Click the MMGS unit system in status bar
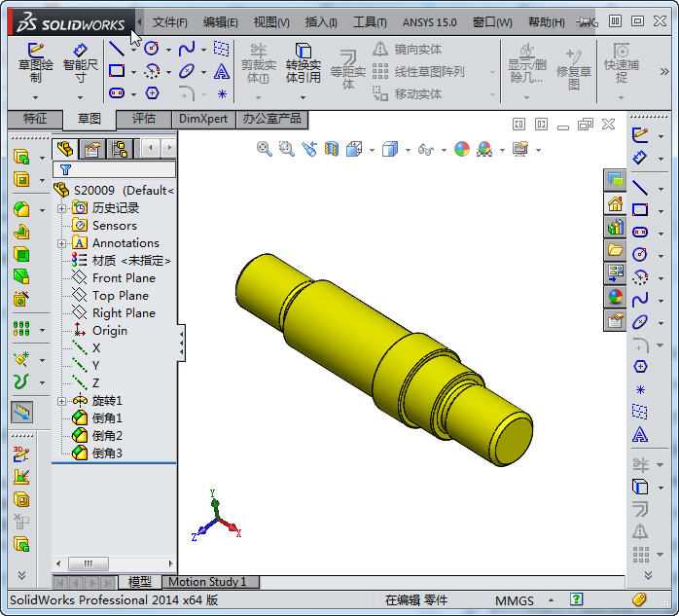 point(514,600)
